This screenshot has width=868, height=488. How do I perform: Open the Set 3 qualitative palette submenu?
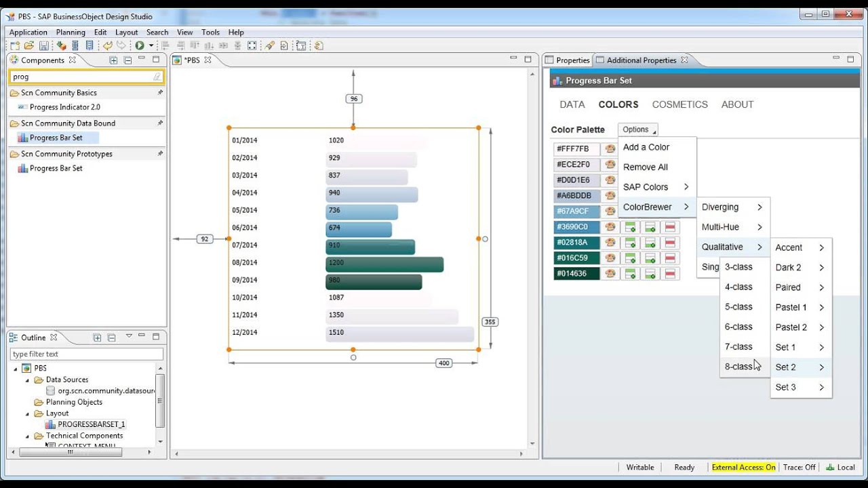tap(801, 387)
